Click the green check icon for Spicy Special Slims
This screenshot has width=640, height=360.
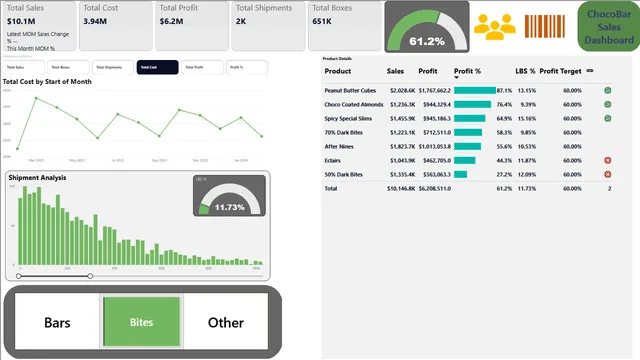pos(607,118)
